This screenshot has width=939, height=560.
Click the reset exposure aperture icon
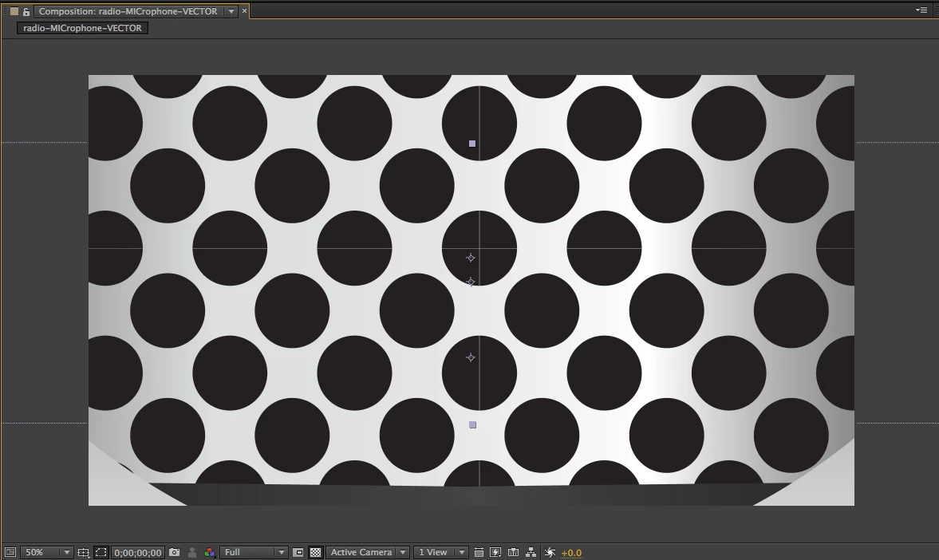click(x=550, y=552)
